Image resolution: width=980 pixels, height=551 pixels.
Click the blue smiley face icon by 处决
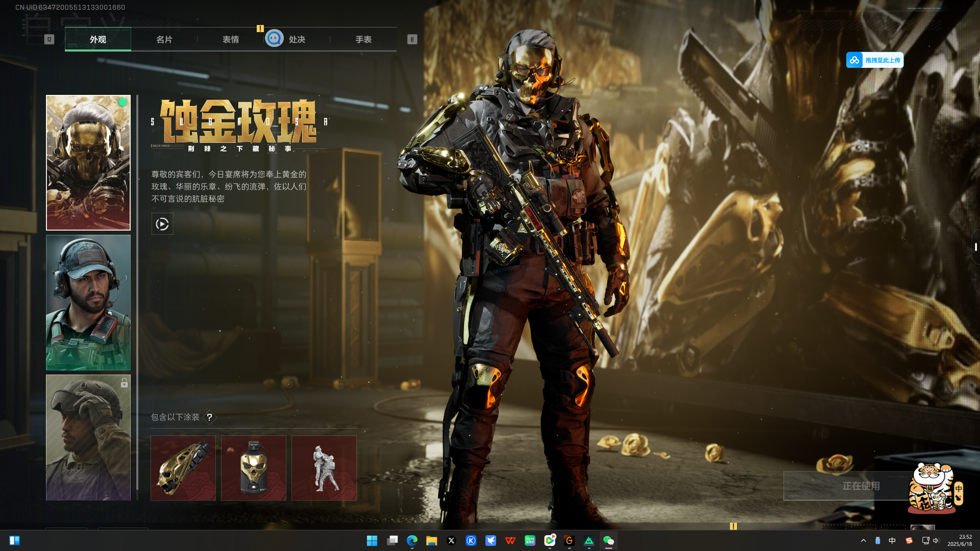(274, 38)
